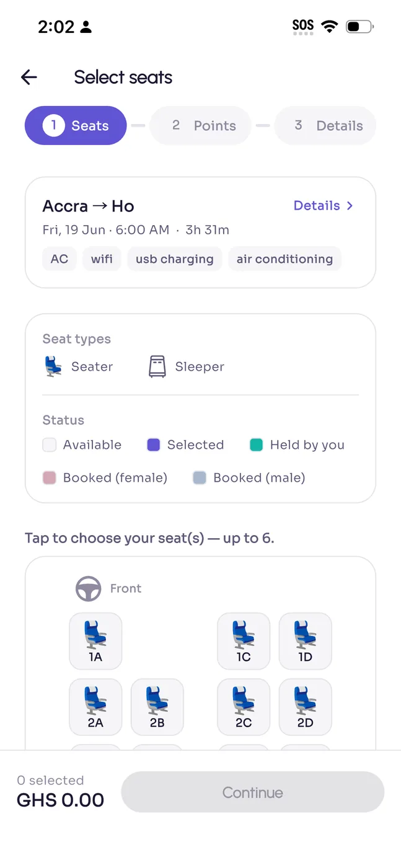
Task: Switch to the Details step tab
Action: 325,126
